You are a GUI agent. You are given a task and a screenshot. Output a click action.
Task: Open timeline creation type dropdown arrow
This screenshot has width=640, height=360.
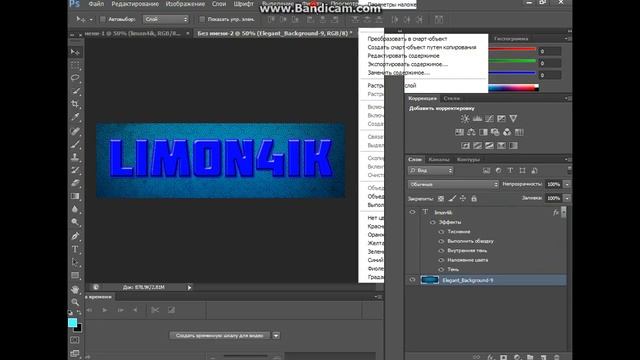[x=276, y=336]
